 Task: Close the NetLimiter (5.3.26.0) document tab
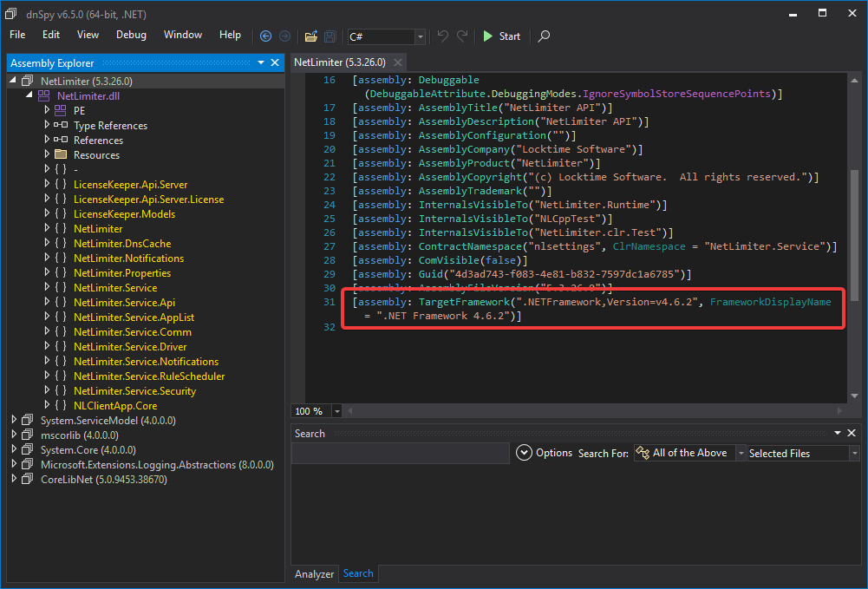point(398,62)
